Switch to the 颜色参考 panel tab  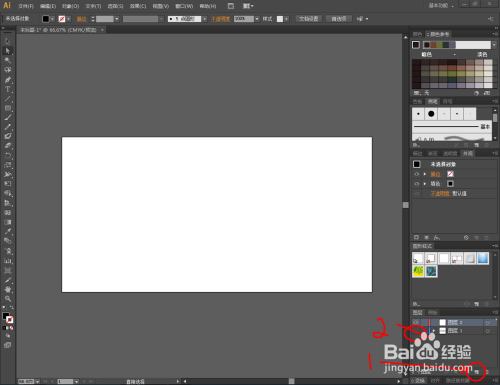(x=439, y=34)
